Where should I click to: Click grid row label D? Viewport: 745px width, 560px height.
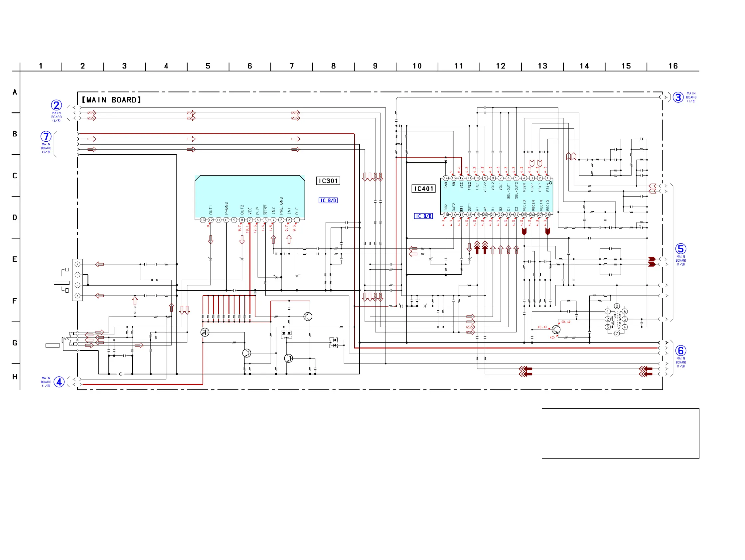(x=15, y=217)
